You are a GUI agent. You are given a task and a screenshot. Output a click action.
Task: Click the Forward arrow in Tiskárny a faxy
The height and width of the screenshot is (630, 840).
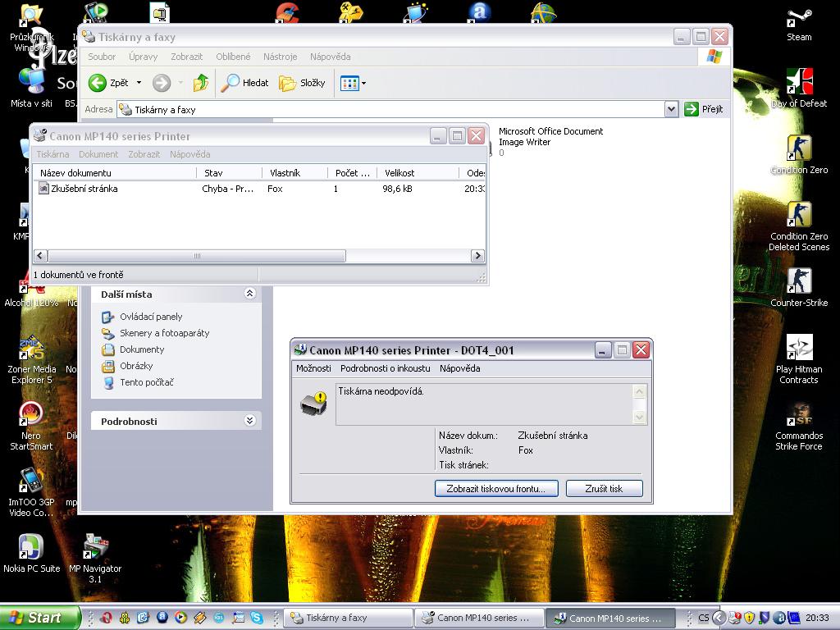[x=162, y=83]
